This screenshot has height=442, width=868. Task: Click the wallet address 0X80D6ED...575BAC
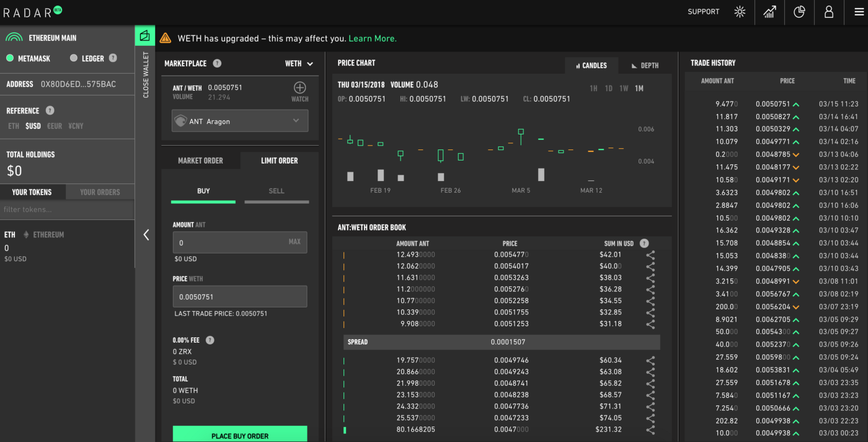pyautogui.click(x=78, y=84)
